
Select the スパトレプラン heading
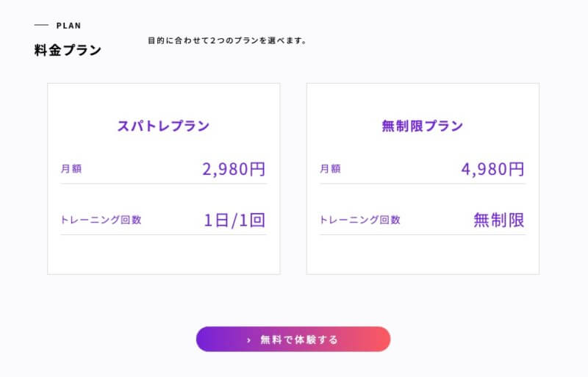tap(163, 126)
